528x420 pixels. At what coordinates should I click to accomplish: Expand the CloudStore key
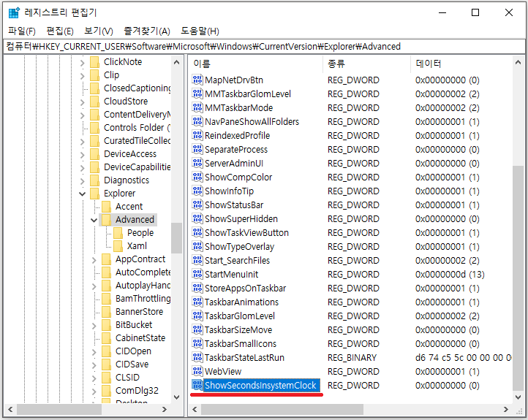[83, 102]
